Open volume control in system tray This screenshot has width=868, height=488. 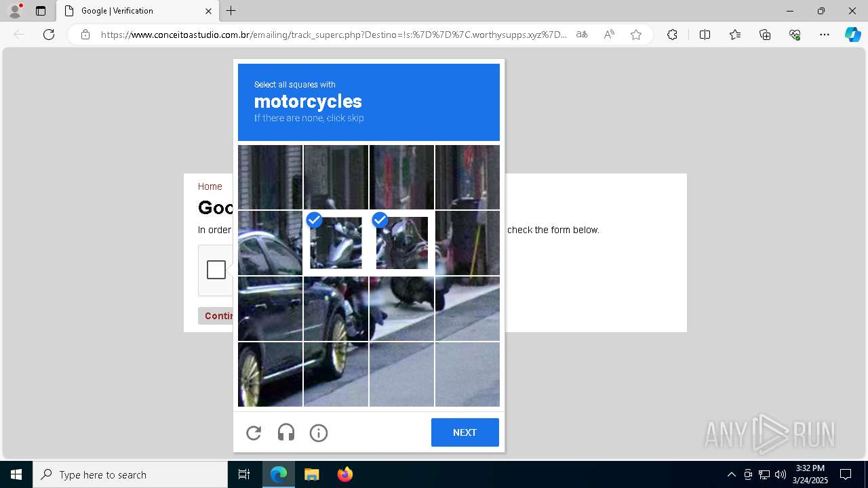781,474
